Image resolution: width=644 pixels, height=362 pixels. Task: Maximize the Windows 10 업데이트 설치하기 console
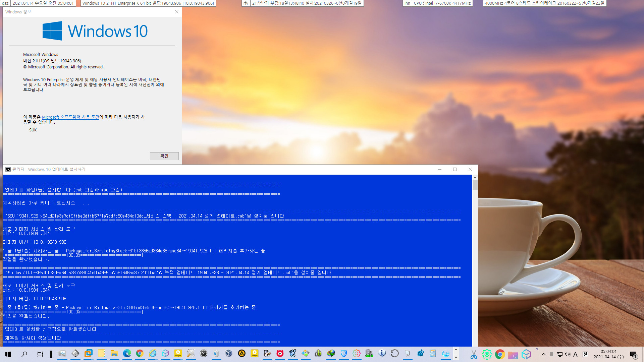point(455,169)
